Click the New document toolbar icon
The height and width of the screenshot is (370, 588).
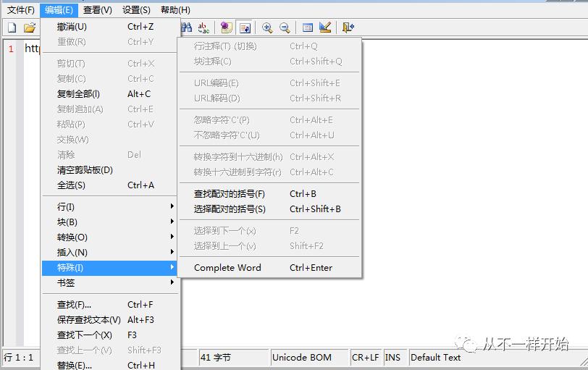[x=12, y=28]
